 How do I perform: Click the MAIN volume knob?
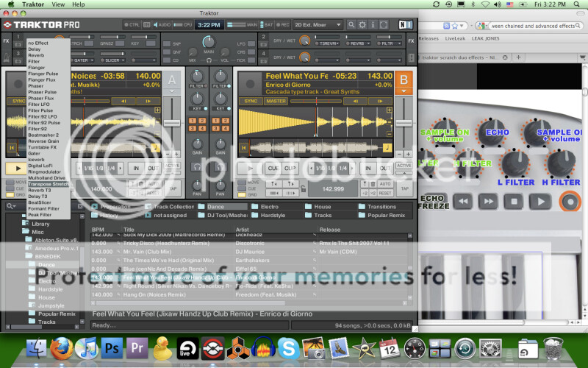(x=209, y=42)
